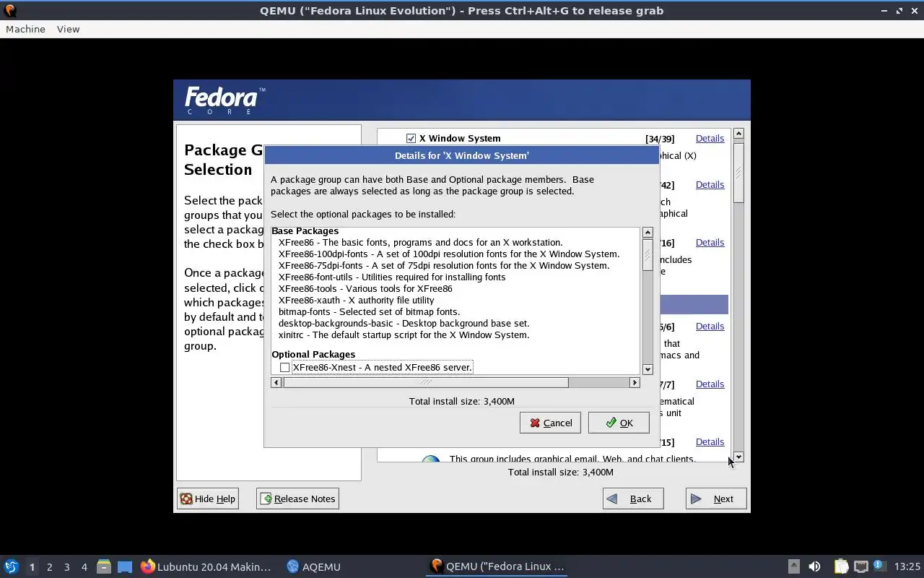Select the desktop-backgrounds-basic package line

(x=404, y=323)
